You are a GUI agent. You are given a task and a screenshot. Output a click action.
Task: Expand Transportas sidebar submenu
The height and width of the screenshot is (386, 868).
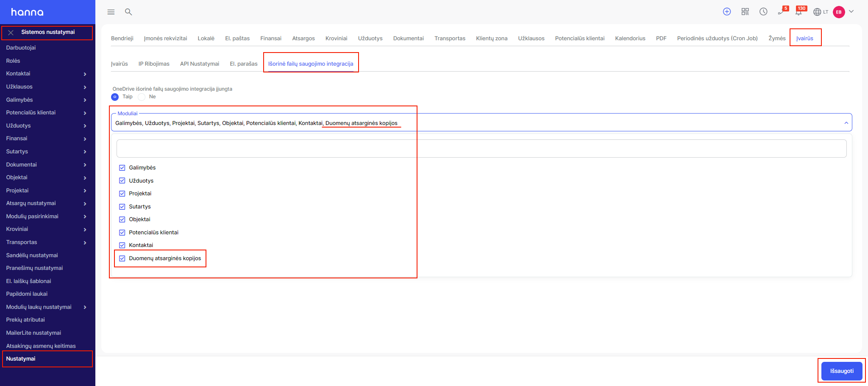point(85,243)
